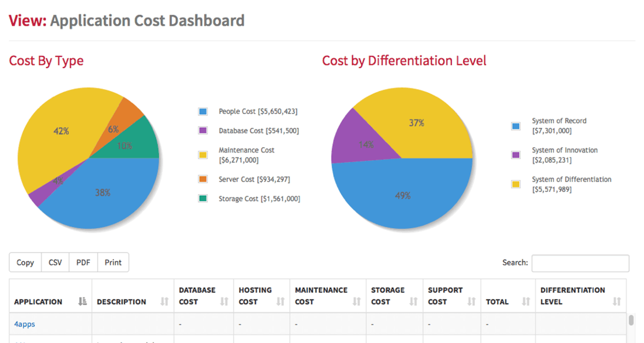This screenshot has width=644, height=343.
Task: Click the Cost By Type heading
Action: (46, 61)
